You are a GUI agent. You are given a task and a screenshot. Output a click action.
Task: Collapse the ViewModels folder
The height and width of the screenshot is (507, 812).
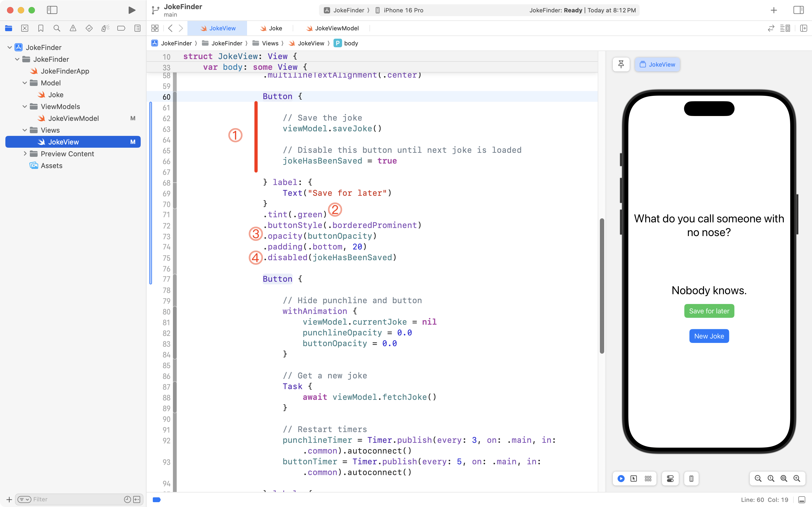click(x=24, y=106)
